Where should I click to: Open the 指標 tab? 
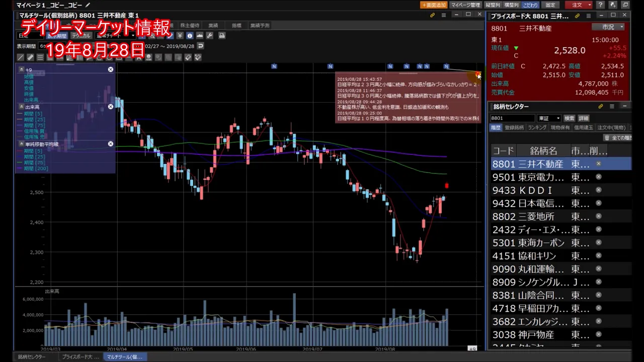(x=236, y=26)
